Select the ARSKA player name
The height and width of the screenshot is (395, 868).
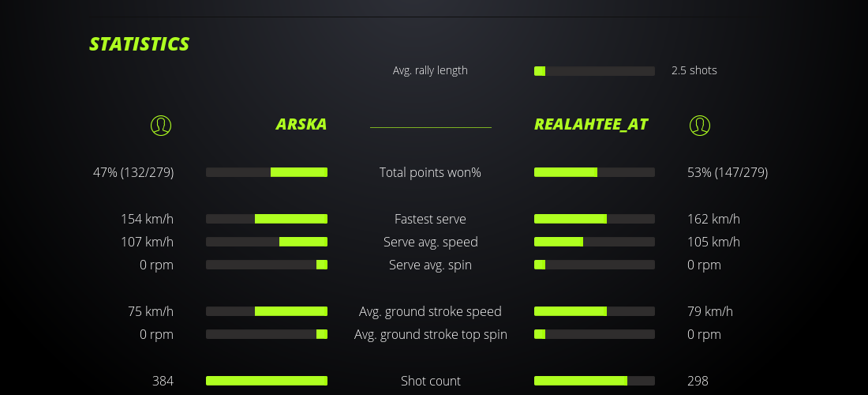click(301, 125)
